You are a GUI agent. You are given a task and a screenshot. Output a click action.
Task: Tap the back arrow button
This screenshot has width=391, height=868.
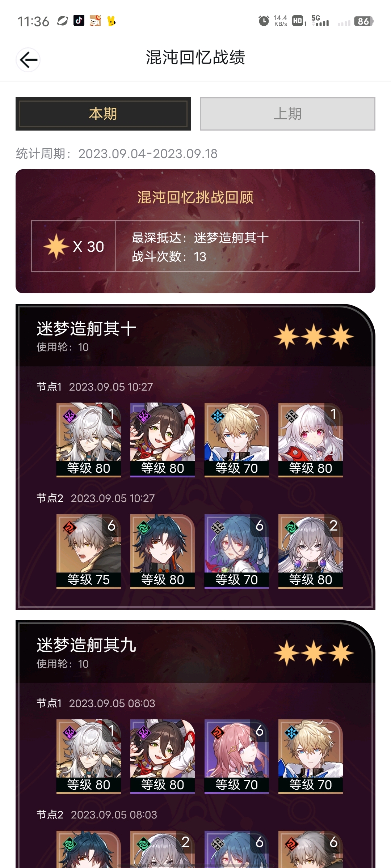click(x=28, y=60)
